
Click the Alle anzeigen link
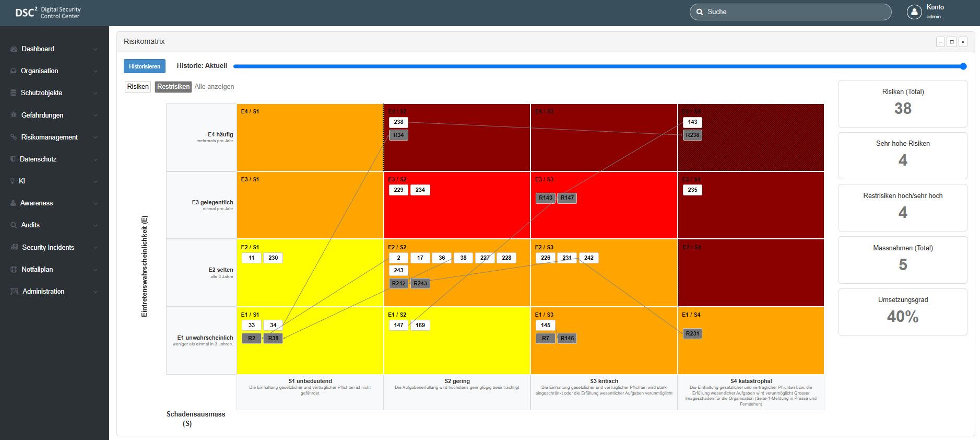tap(214, 87)
